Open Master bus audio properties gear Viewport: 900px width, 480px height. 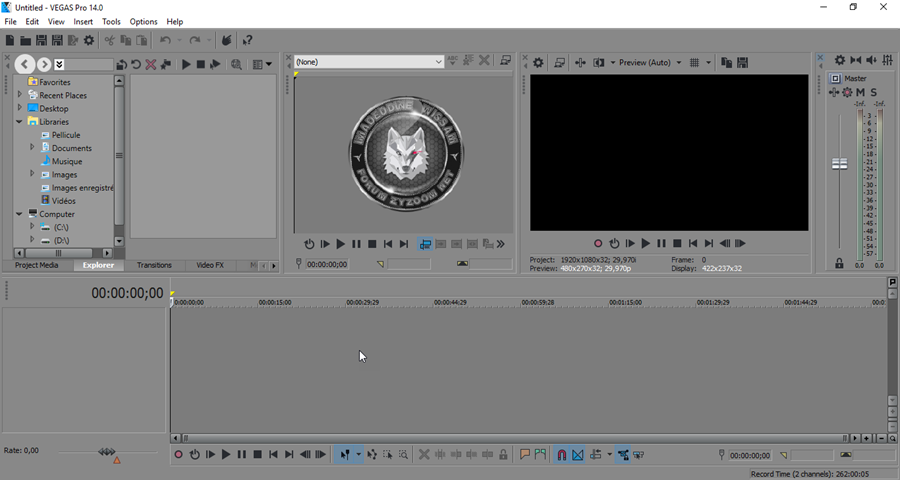pos(840,60)
